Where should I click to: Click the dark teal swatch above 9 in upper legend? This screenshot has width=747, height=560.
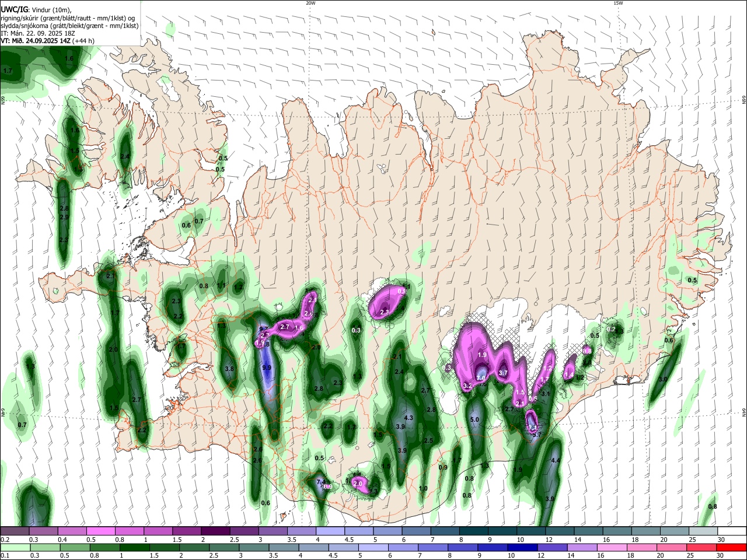(501, 531)
